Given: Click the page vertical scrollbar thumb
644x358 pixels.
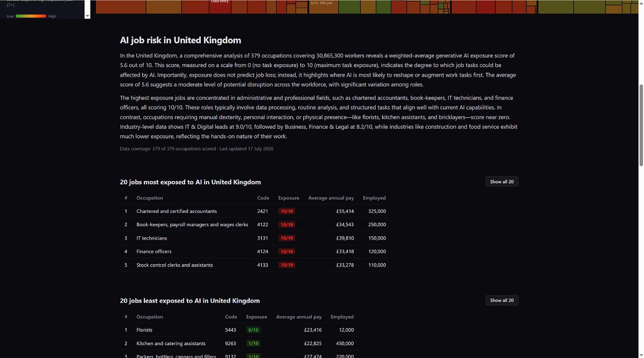Looking at the screenshot, I should [x=641, y=125].
